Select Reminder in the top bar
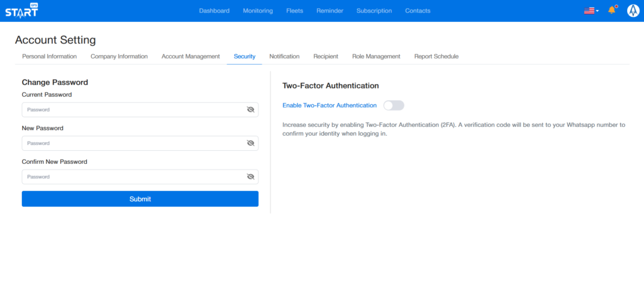 (x=330, y=11)
